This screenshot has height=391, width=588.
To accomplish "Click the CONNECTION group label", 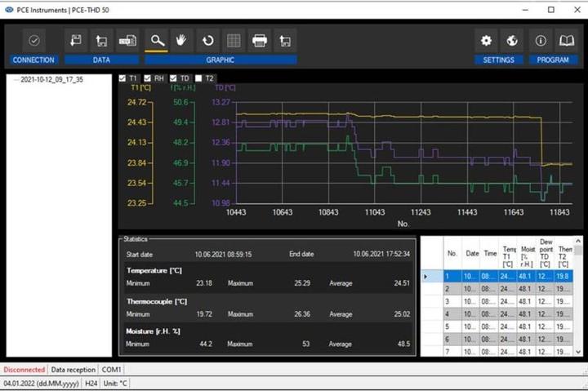I will point(33,60).
